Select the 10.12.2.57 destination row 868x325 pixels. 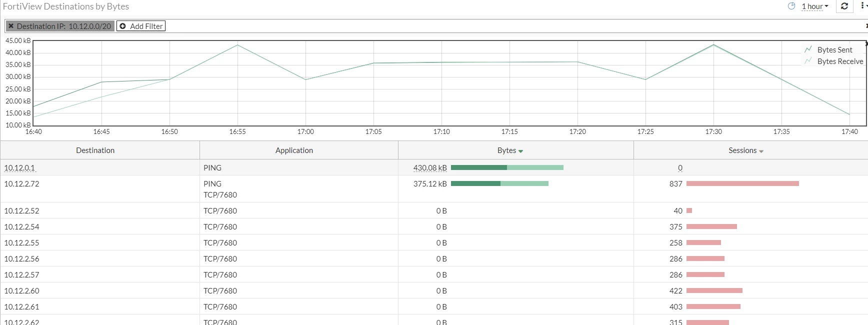[434, 274]
